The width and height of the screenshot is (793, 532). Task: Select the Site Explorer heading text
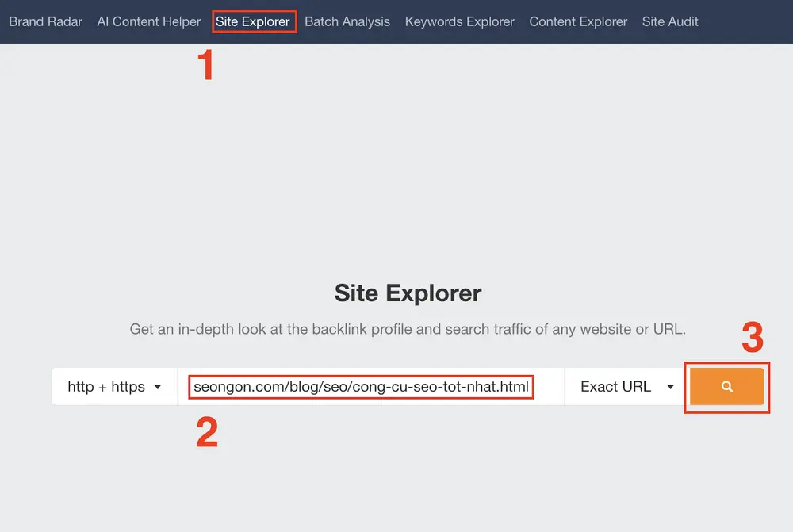pyautogui.click(x=408, y=293)
